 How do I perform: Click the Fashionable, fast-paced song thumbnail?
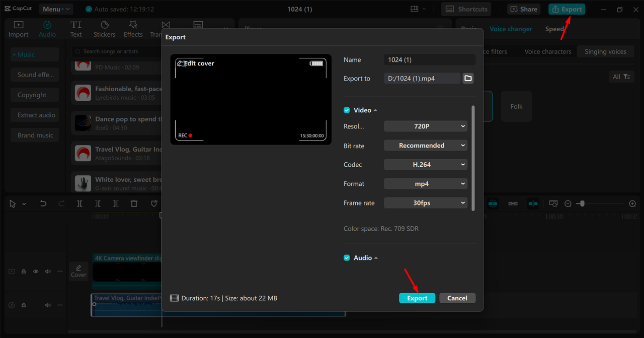(x=83, y=93)
